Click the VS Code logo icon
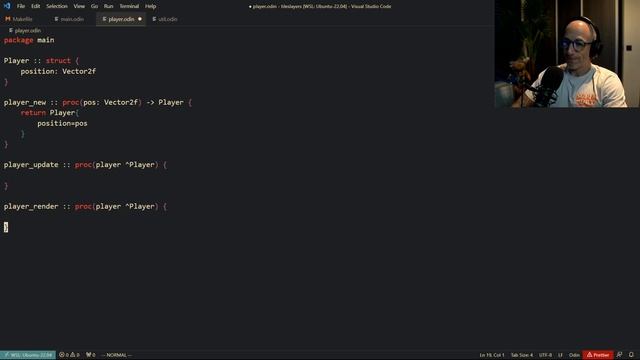The image size is (640, 360). pos(7,6)
